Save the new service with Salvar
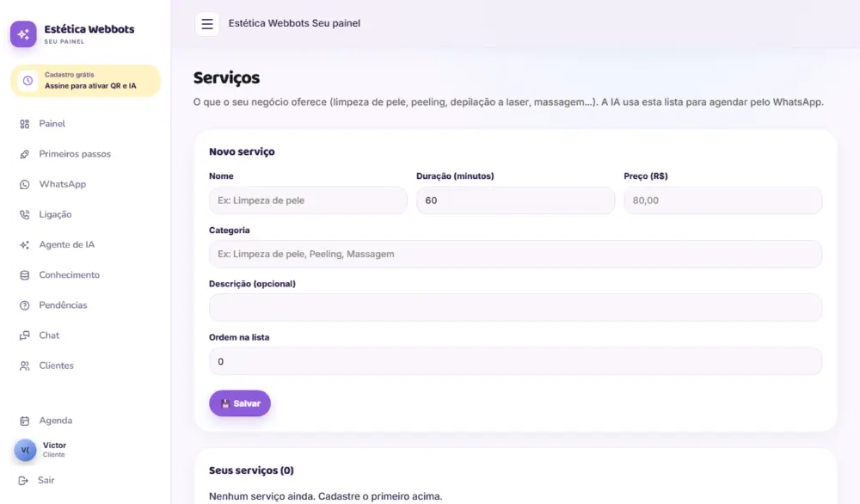Viewport: 860px width, 504px height. (x=240, y=403)
